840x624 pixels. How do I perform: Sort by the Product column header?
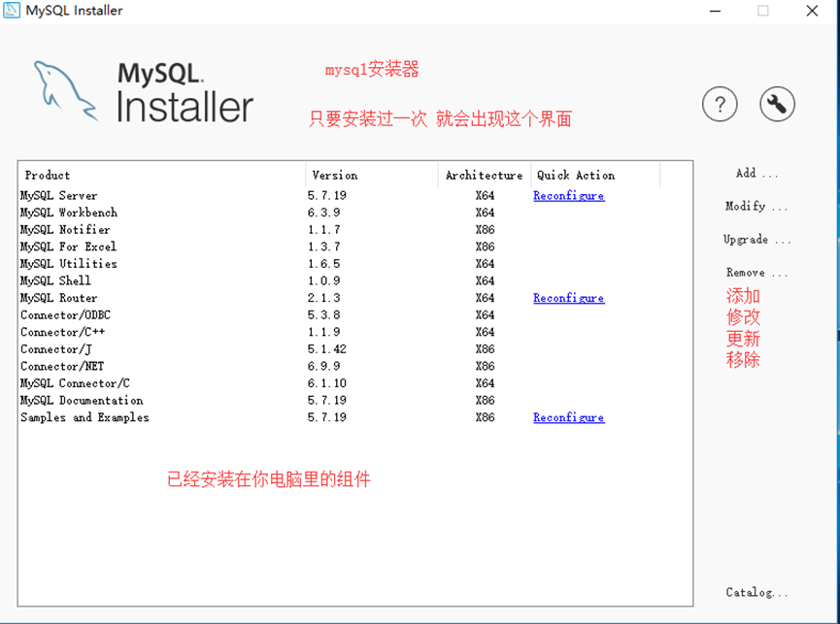(162, 176)
